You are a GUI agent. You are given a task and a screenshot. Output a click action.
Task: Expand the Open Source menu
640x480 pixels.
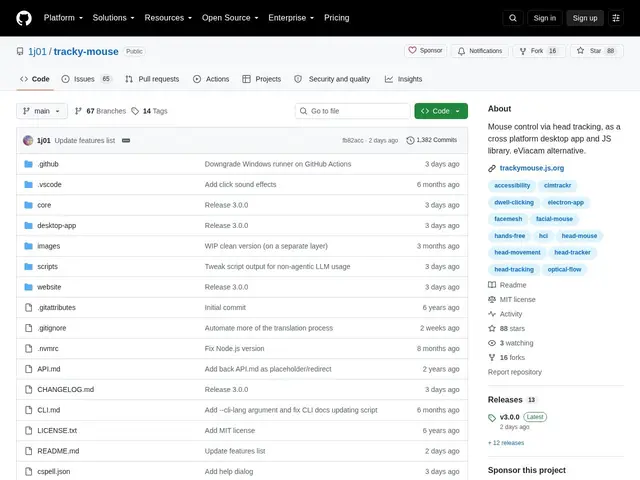pos(230,18)
